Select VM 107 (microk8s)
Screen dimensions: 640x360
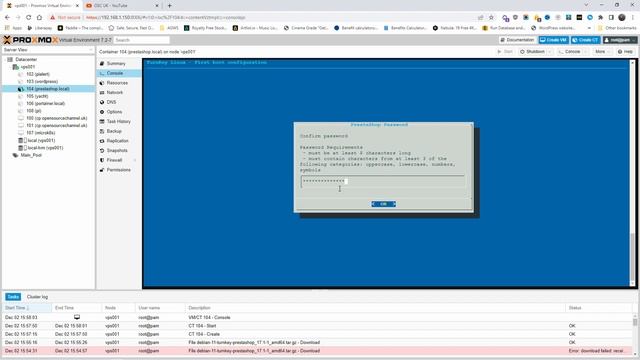point(41,133)
